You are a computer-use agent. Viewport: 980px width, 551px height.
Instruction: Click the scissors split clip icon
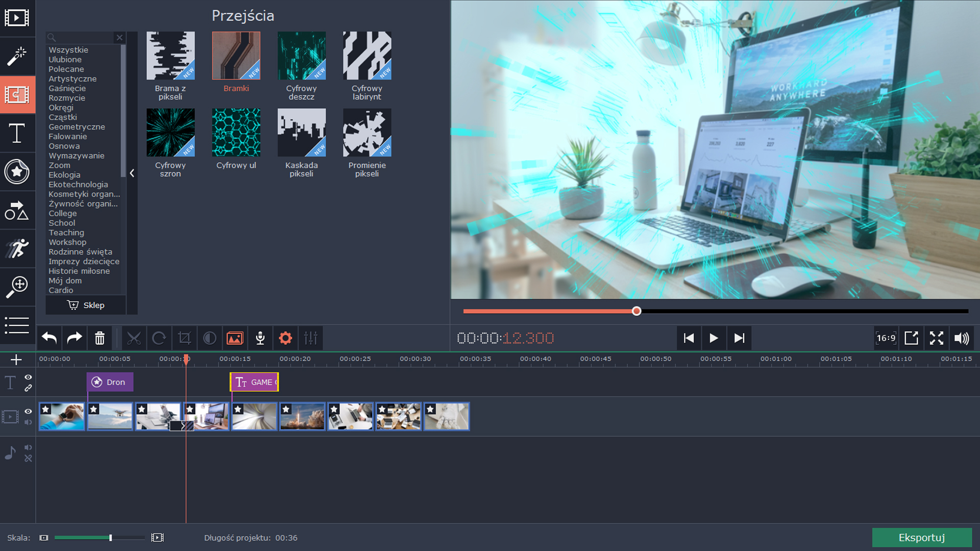pos(134,338)
